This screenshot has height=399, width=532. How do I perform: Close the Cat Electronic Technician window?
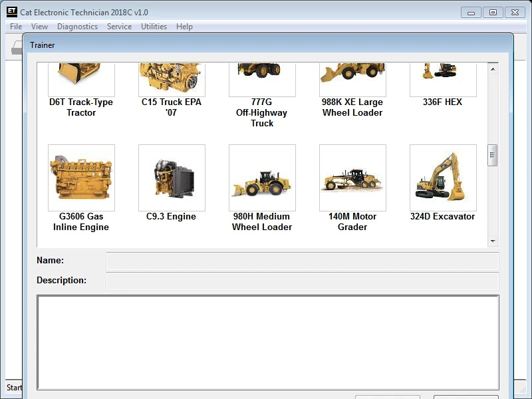coord(515,13)
